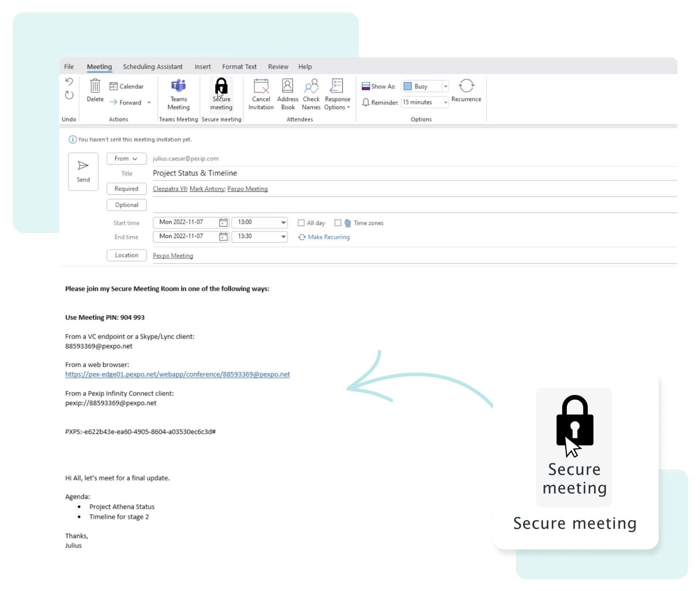Viewport: 700px width, 591px height.
Task: Click the pexip://88593369@pexpo.net address
Action: coord(111,403)
